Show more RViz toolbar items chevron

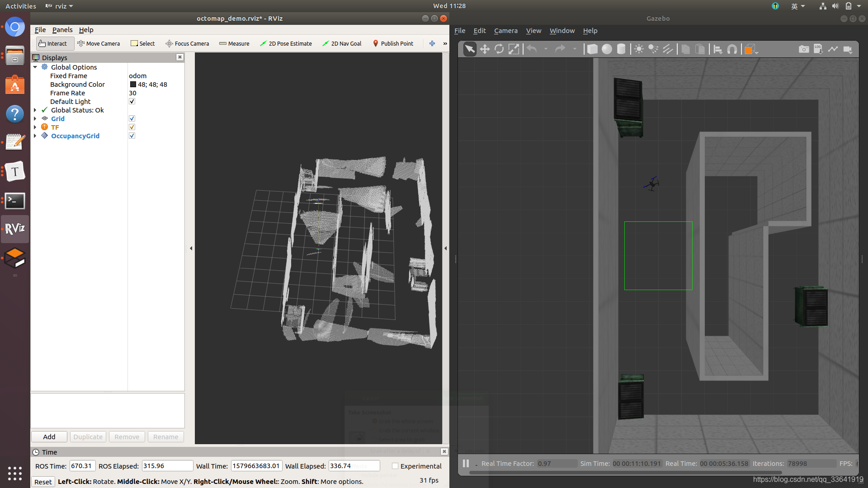pos(445,44)
